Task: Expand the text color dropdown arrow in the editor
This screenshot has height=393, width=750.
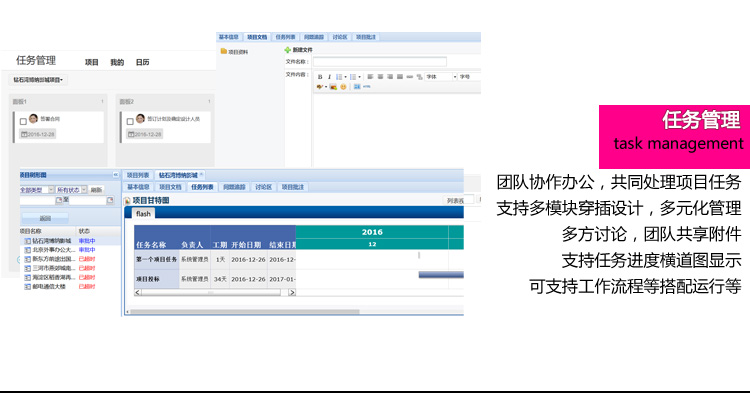Action: point(326,87)
